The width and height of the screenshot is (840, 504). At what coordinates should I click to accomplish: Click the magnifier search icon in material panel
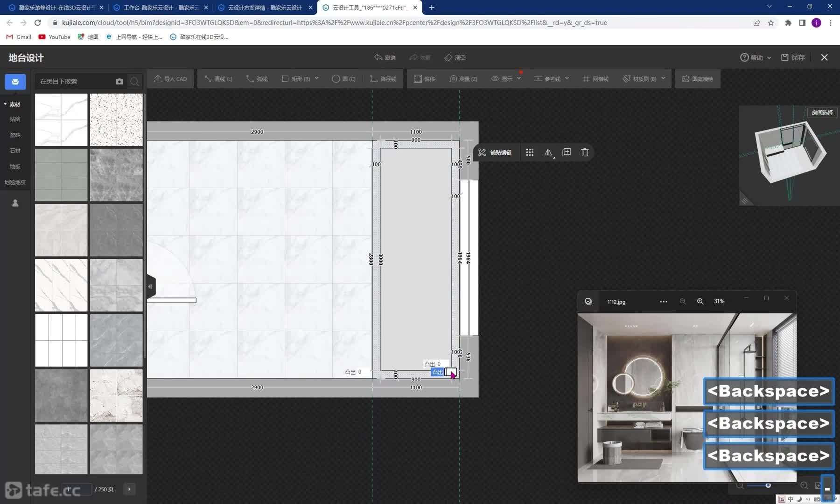[134, 81]
